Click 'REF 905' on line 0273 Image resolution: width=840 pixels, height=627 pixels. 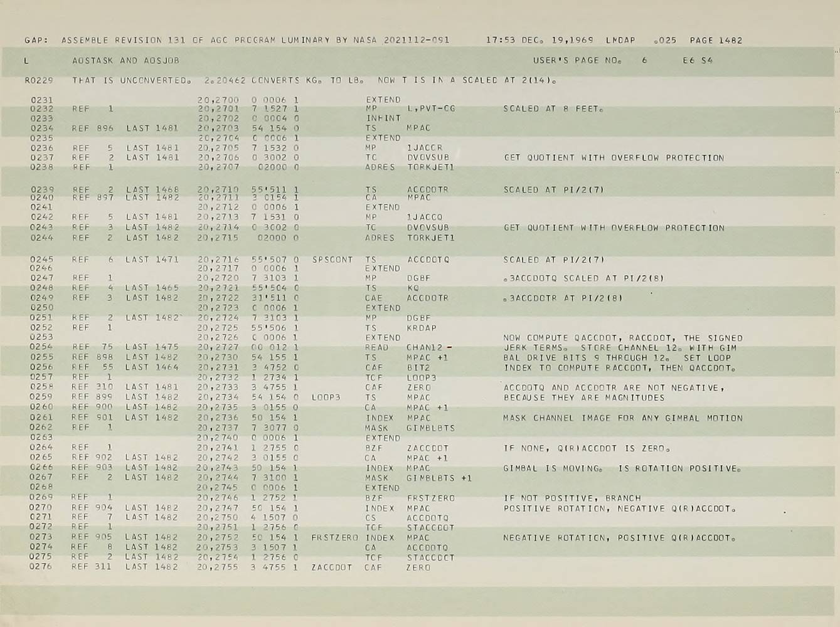tap(92, 537)
